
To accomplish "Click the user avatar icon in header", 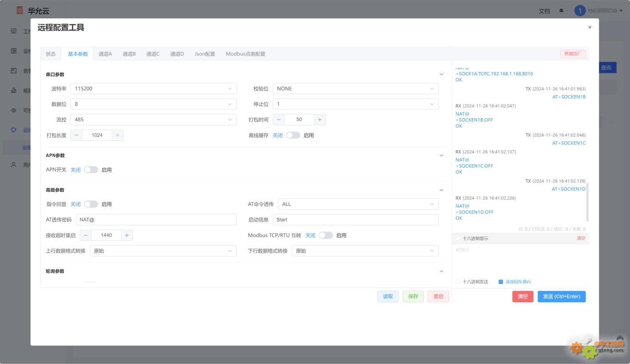I will point(580,11).
